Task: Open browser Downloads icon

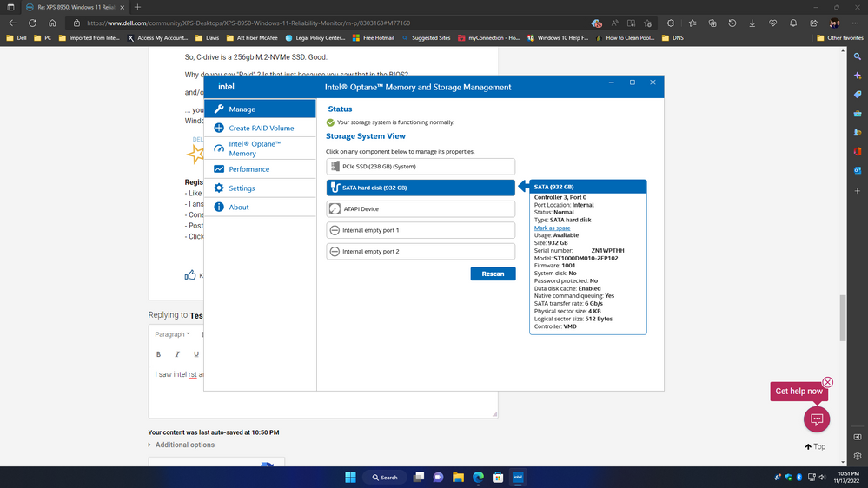Action: [x=752, y=23]
